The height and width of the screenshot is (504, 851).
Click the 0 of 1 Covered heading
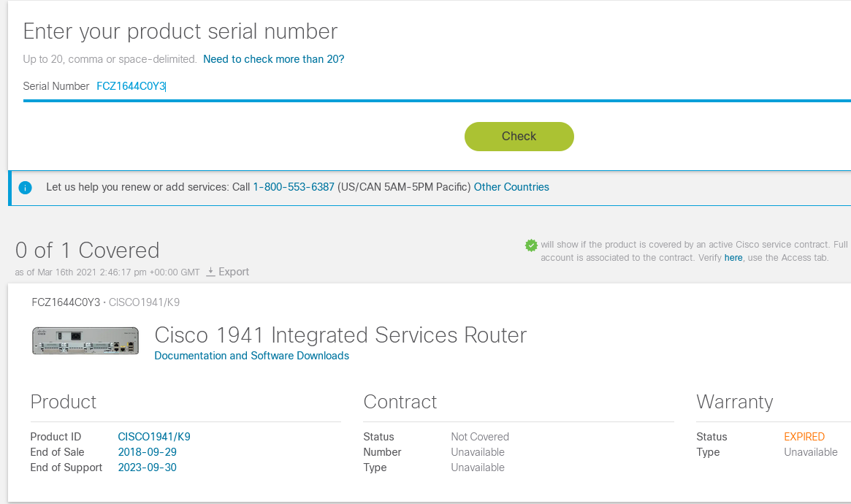tap(87, 250)
